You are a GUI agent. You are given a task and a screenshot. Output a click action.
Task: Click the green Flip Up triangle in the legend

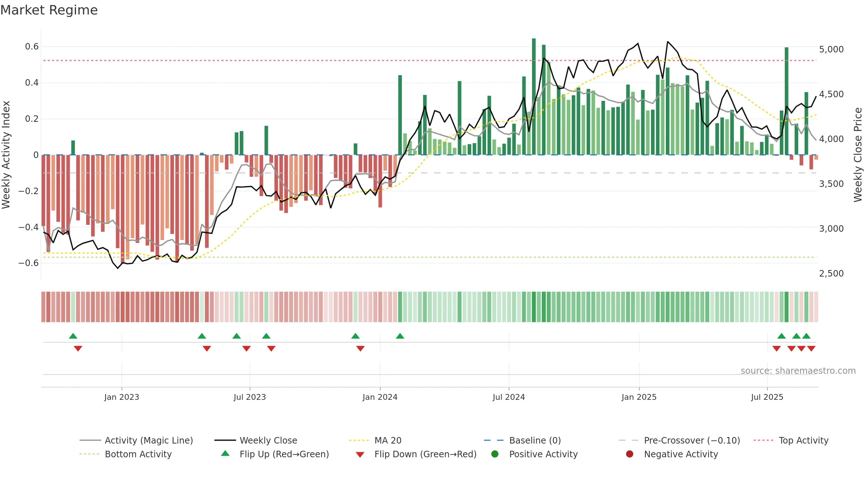tap(225, 453)
